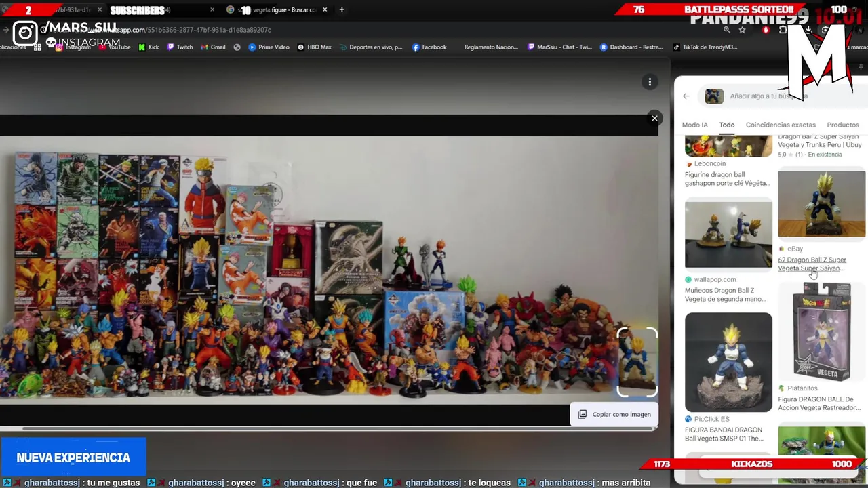Click the horizontal scrollbar below the image viewer
The width and height of the screenshot is (868, 488).
339,428
